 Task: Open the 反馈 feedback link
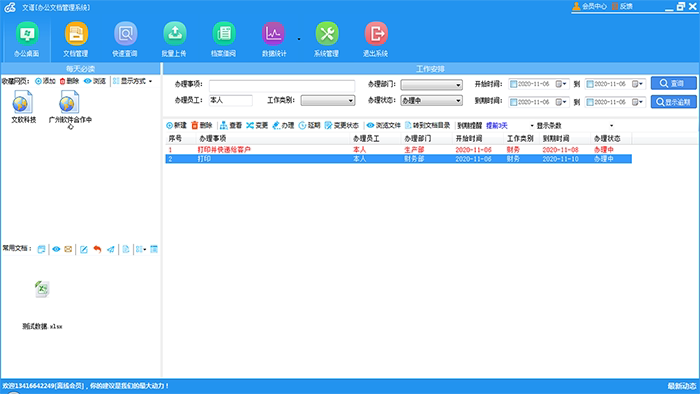[x=622, y=6]
